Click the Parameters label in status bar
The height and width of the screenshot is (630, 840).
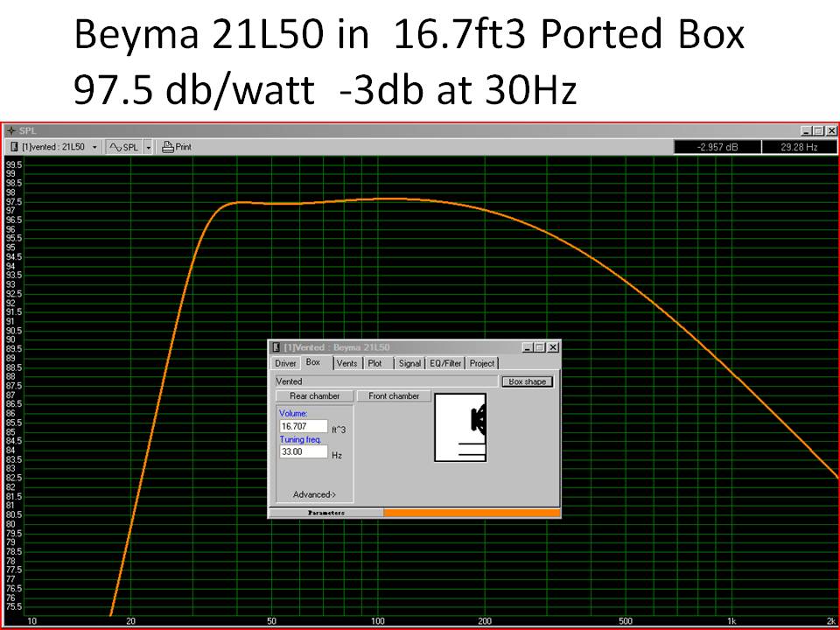[326, 513]
